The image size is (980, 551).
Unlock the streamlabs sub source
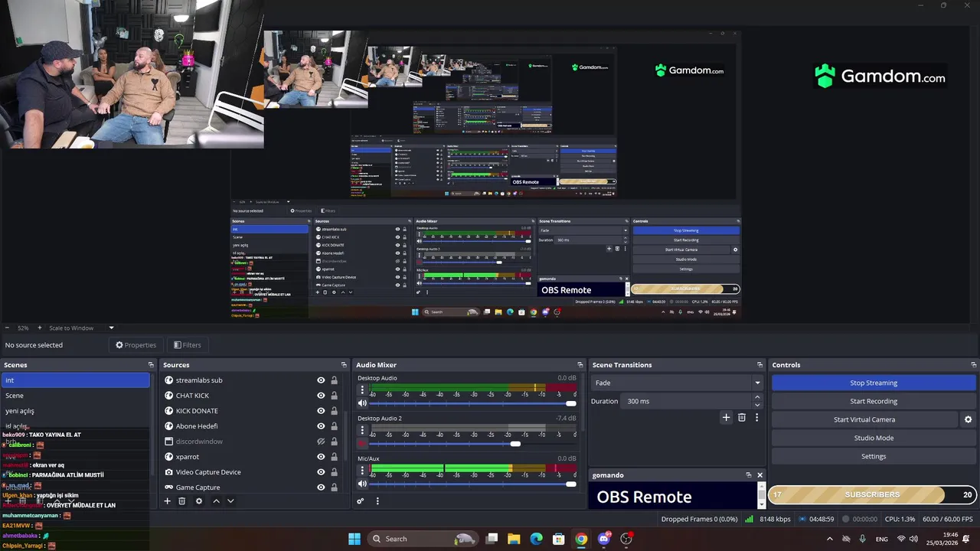pyautogui.click(x=334, y=380)
